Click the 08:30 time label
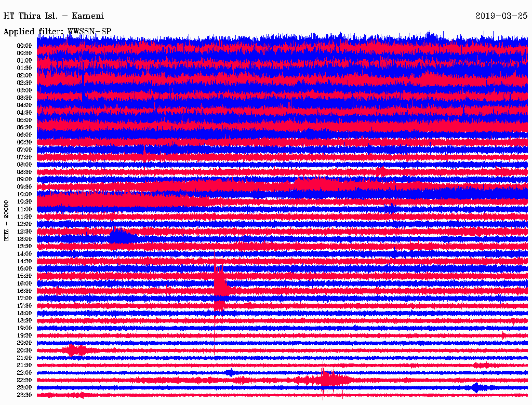532x405 pixels. point(24,172)
